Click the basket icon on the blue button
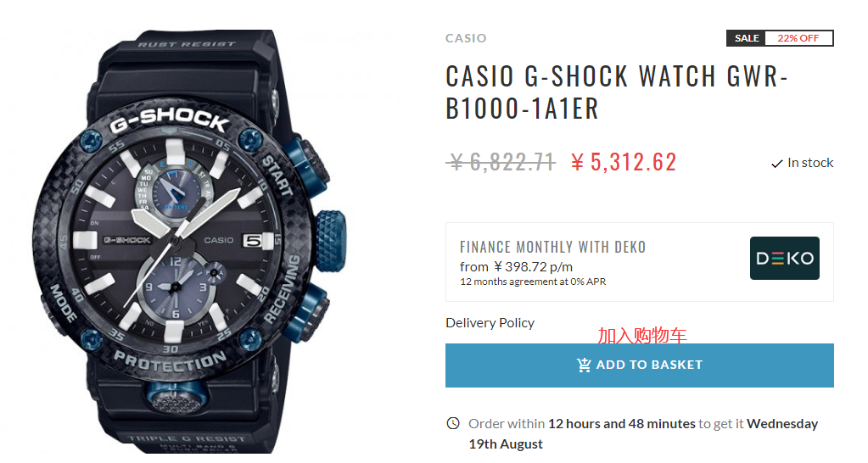 pos(584,365)
